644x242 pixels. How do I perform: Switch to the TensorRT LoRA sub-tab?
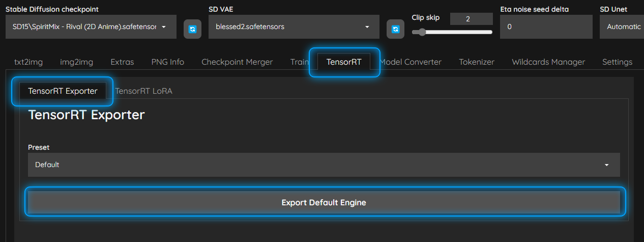click(143, 91)
